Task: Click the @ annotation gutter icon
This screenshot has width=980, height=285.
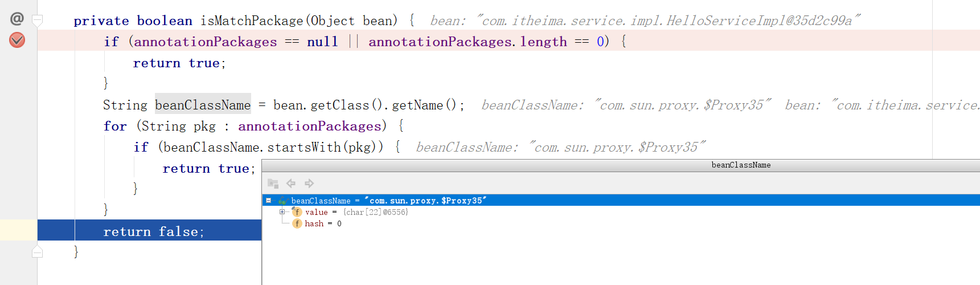Action: [x=17, y=19]
